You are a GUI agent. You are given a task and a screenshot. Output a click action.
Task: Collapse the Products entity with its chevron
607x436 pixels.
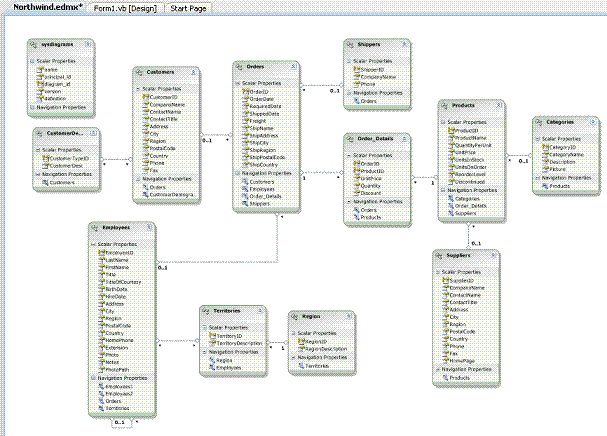pos(498,106)
